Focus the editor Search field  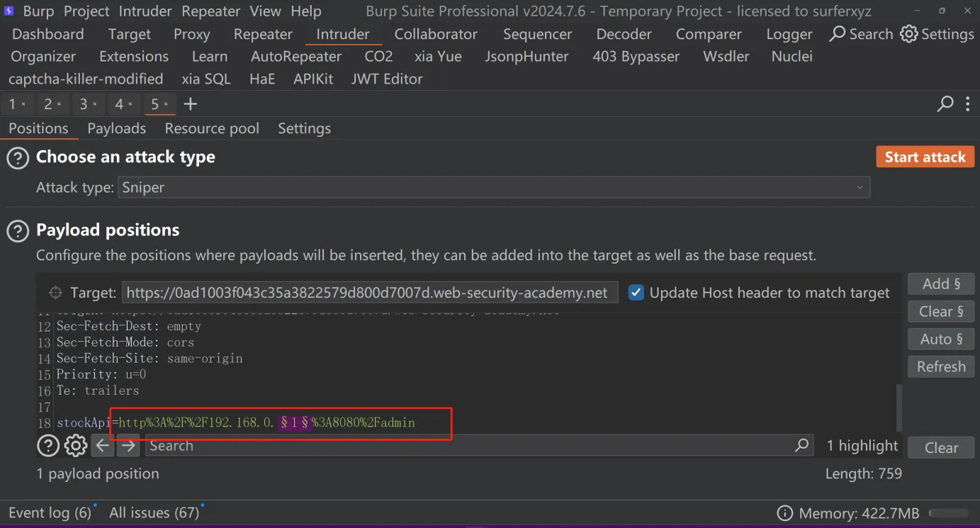click(479, 446)
